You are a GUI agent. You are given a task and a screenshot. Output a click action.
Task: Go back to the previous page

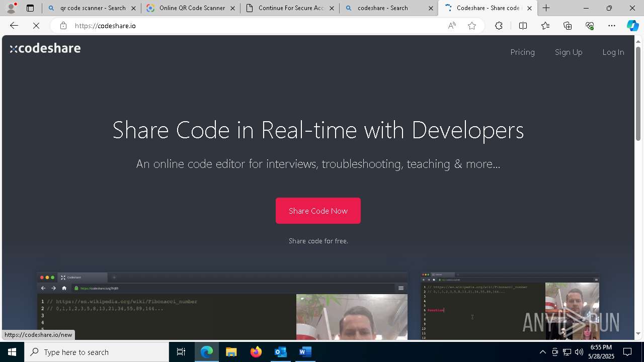pyautogui.click(x=14, y=26)
